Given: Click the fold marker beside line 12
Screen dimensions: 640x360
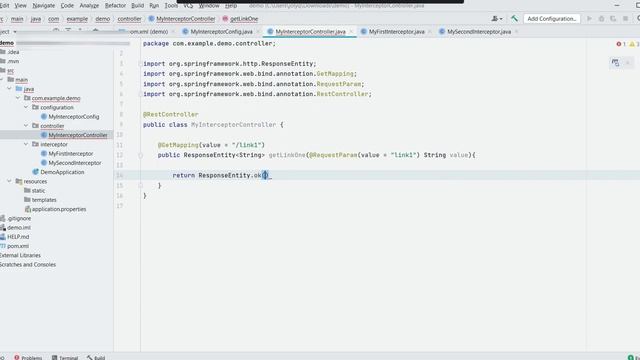Looking at the screenshot, I should tap(140, 155).
